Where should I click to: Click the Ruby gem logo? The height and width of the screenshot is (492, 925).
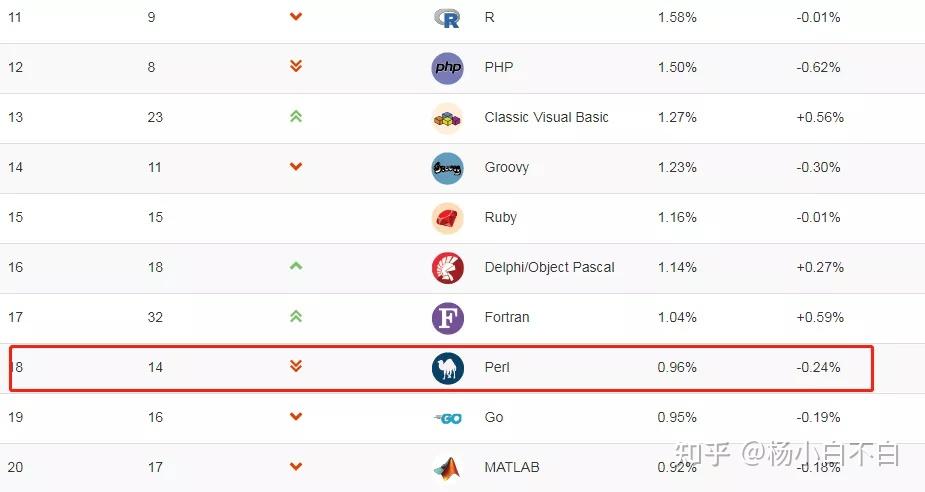[447, 218]
